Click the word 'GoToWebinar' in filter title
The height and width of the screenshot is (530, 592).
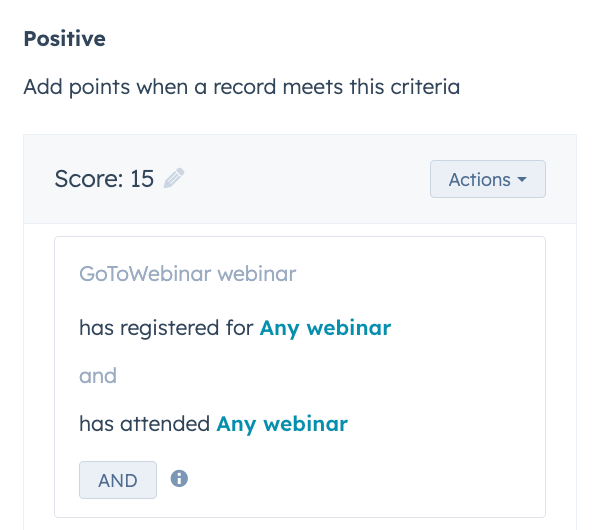pyautogui.click(x=145, y=274)
